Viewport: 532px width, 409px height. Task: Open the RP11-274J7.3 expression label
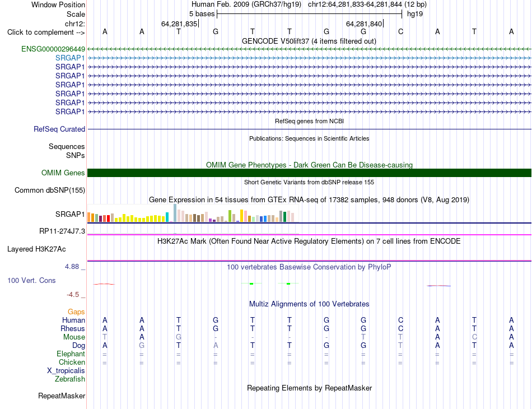(x=62, y=231)
